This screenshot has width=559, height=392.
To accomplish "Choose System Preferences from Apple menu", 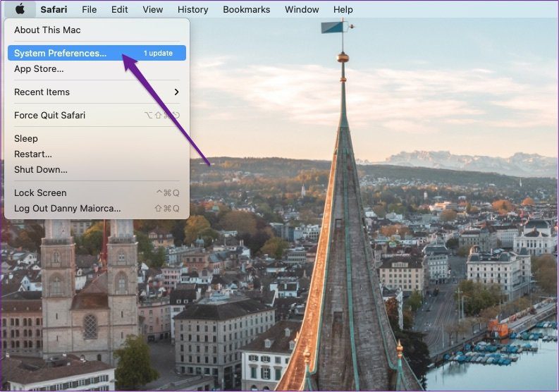I will [97, 53].
